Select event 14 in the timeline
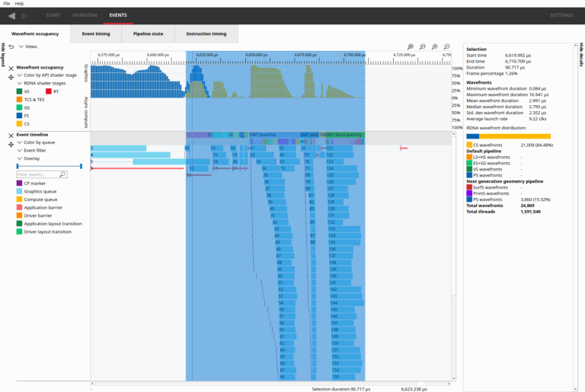585x392 pixels. pos(217,148)
